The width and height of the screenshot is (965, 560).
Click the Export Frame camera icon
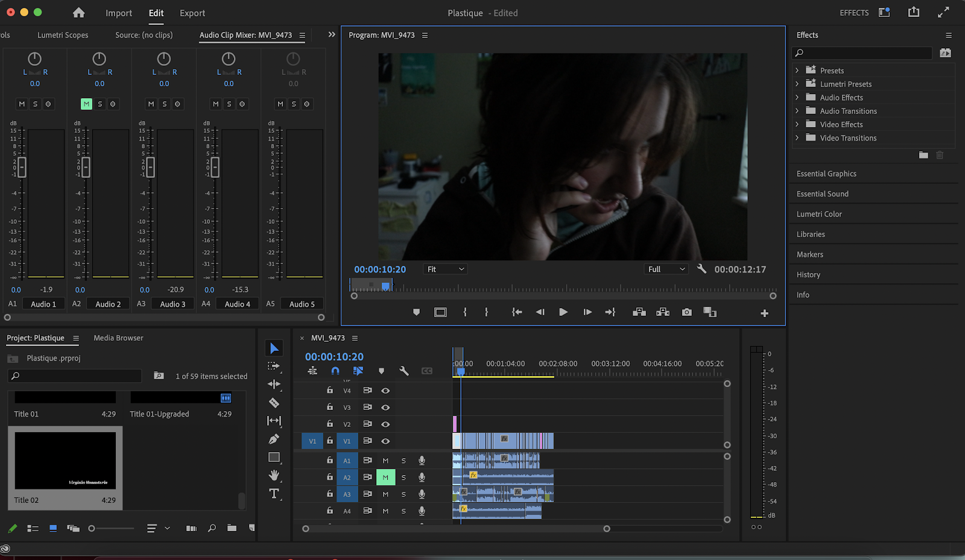pyautogui.click(x=686, y=312)
